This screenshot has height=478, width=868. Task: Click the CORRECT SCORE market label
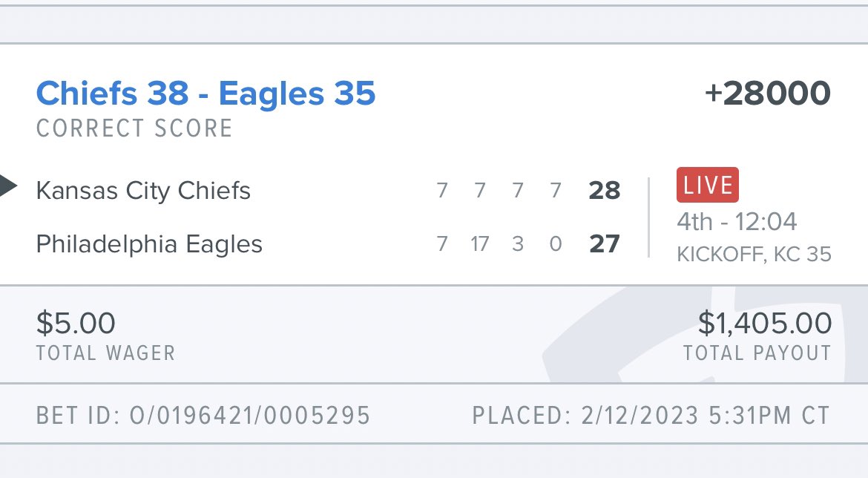point(134,128)
